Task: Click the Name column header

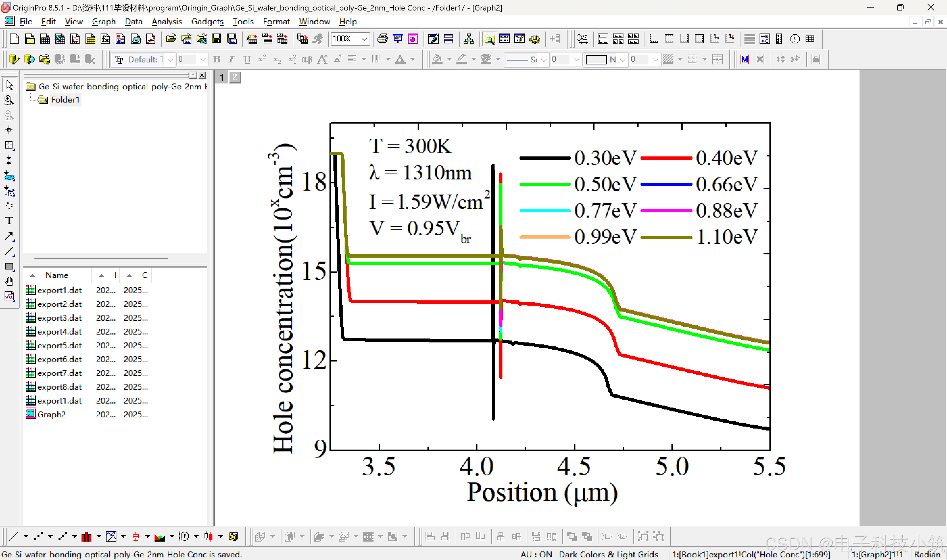Action: (57, 275)
